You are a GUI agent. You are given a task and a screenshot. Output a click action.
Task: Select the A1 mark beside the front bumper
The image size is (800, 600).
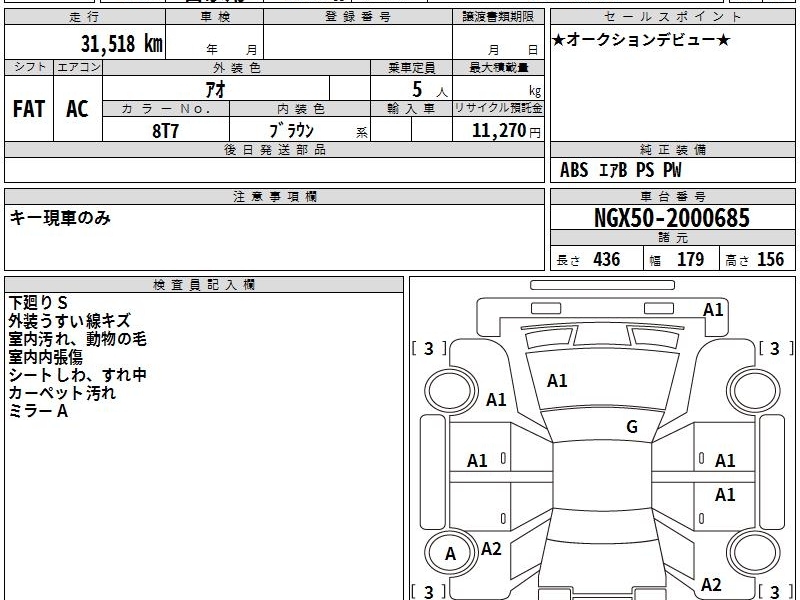pos(713,310)
